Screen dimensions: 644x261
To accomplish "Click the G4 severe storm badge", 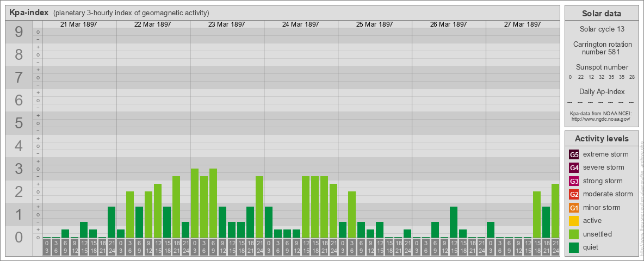I will pyautogui.click(x=574, y=168).
